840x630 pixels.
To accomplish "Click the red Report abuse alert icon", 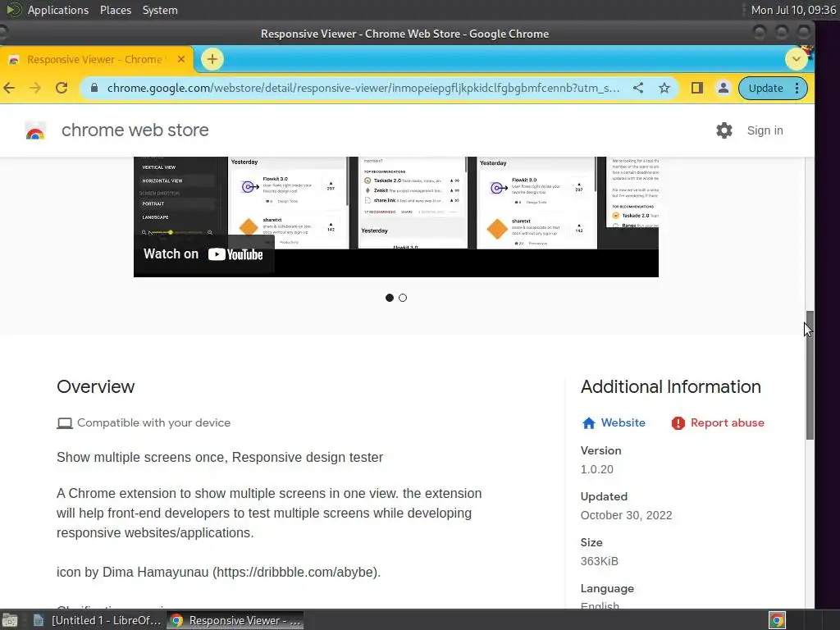I will tap(678, 423).
